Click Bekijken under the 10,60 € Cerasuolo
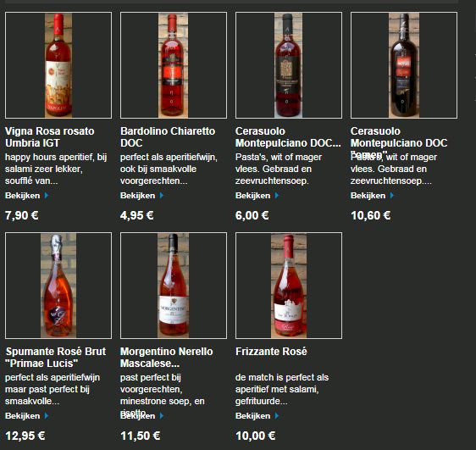The width and height of the screenshot is (476, 450). coord(368,196)
